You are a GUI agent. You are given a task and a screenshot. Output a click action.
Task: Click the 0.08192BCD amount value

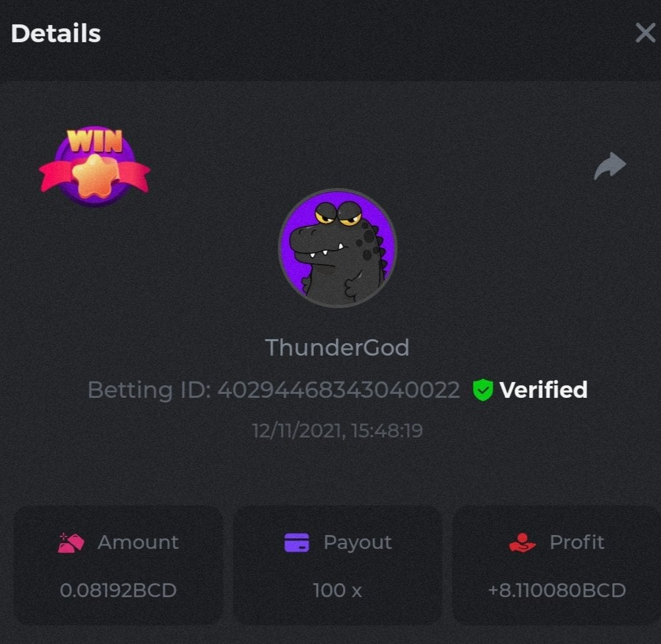[118, 591]
